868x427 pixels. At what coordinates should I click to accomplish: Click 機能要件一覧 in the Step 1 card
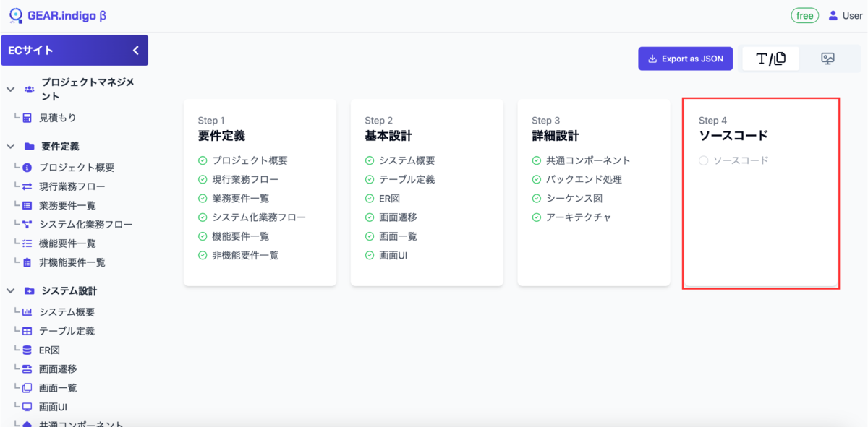point(240,236)
